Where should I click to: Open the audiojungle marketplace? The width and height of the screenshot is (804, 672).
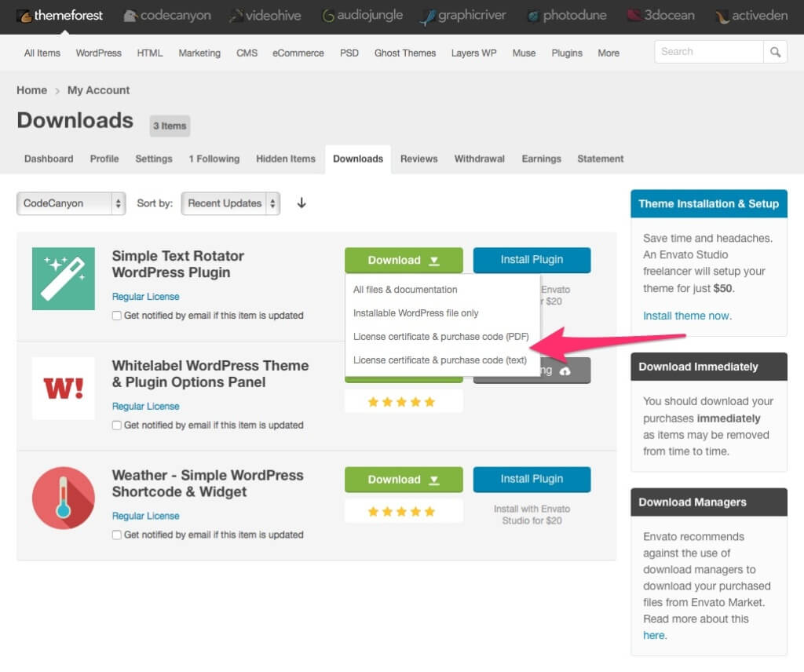(362, 15)
